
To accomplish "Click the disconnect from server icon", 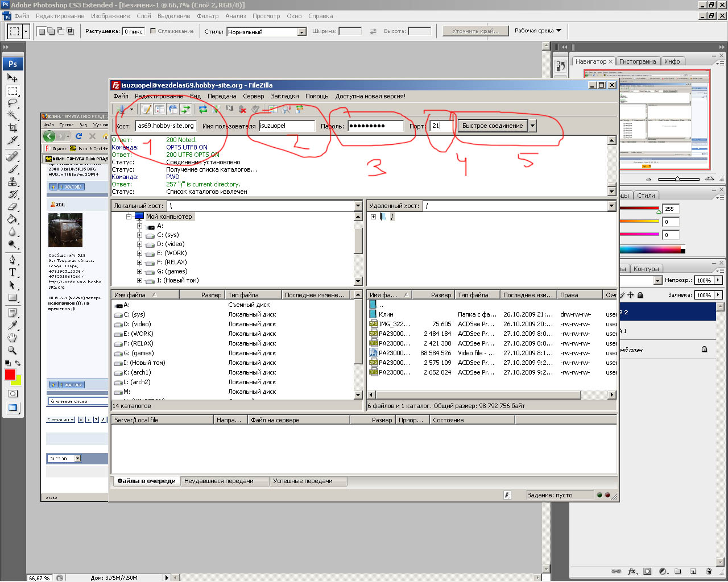I will 243,109.
